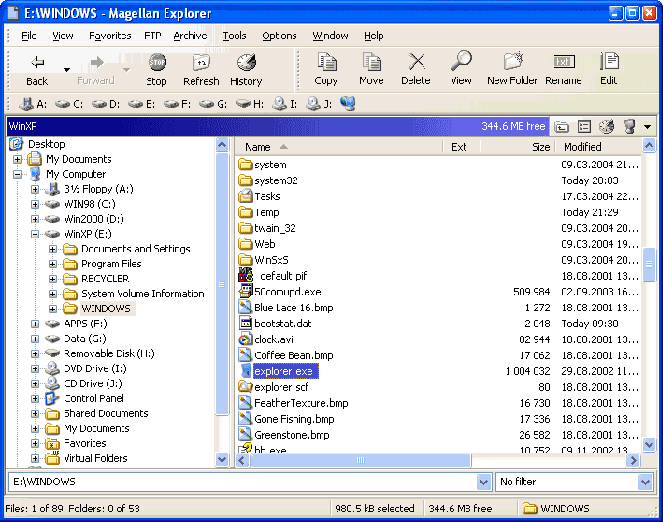The height and width of the screenshot is (522, 663).
Task: Expand the WIN98 (C:) node
Action: coord(35,205)
